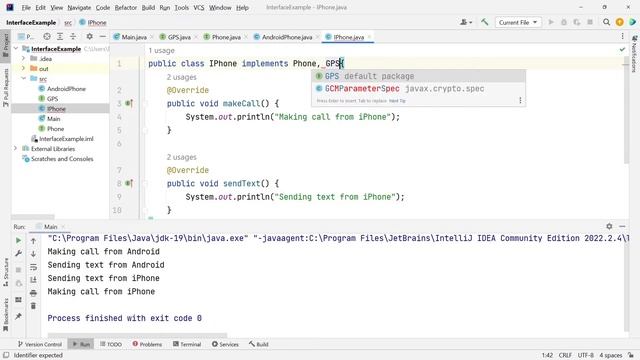Click Expand All icon in Project panel
Viewport: 640px width, 360px height.
click(60, 36)
